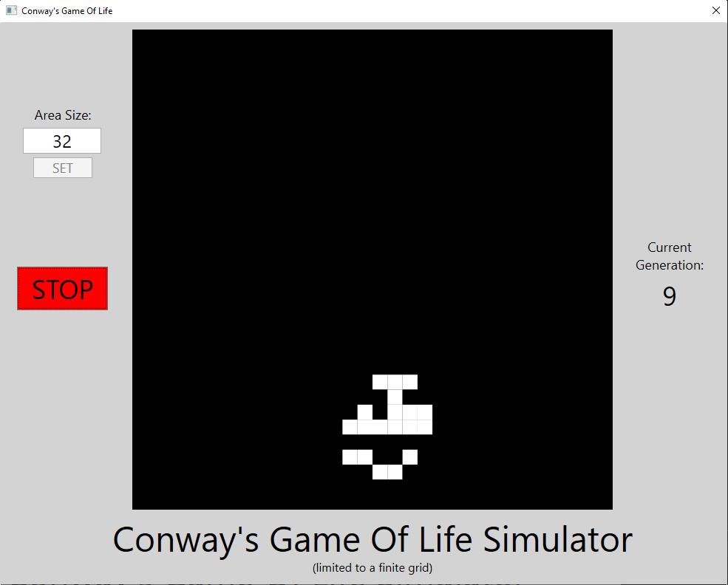This screenshot has width=728, height=585.
Task: Click the app icon in the title bar
Action: (11, 11)
